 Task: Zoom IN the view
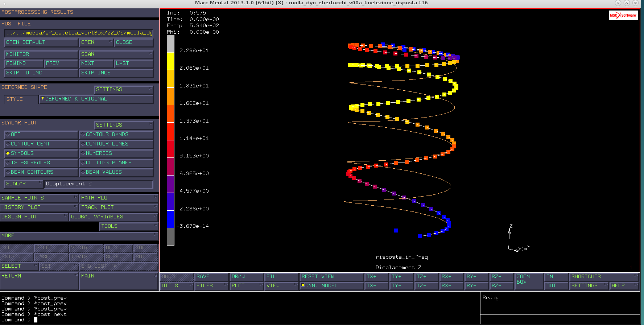pos(556,277)
